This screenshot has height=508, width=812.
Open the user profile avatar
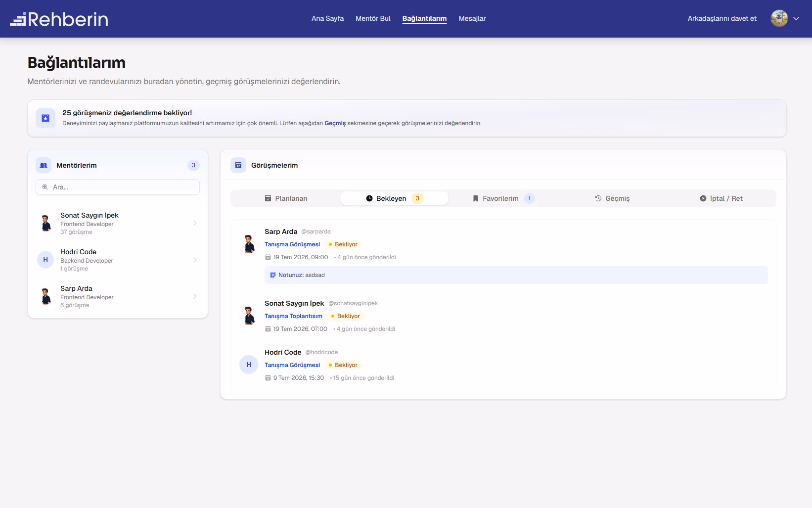click(x=779, y=18)
